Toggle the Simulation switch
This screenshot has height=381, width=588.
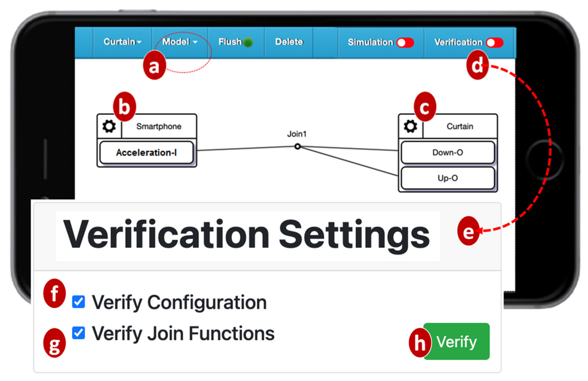(405, 42)
